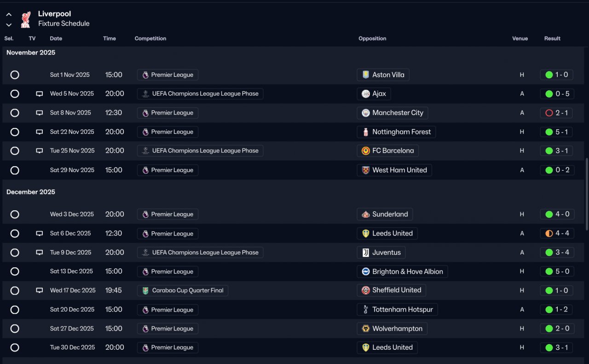Screen dimensions: 589x364
Task: Click the up chevron beside Liverpool
Action: (9, 15)
